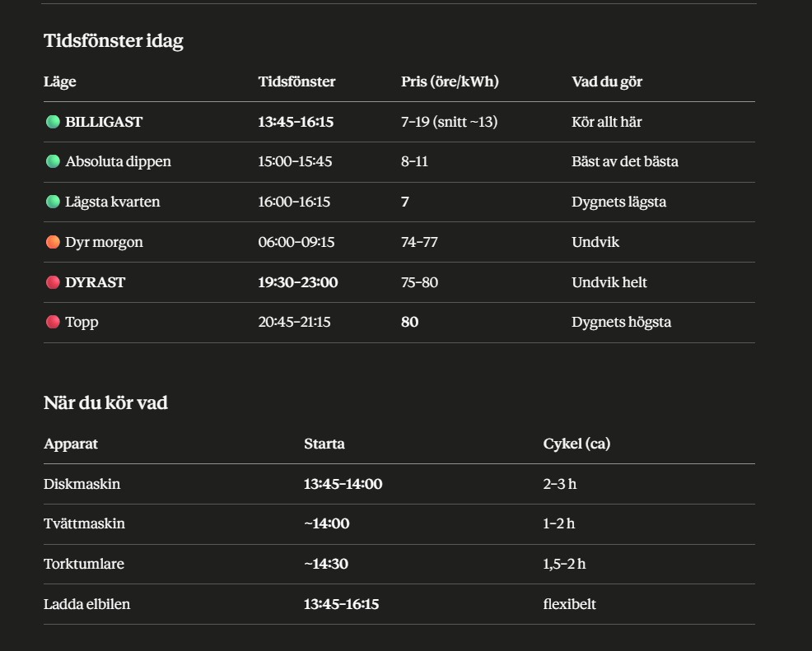Click the bold price 80 in Topp row
Image resolution: width=812 pixels, height=651 pixels.
[x=409, y=322]
